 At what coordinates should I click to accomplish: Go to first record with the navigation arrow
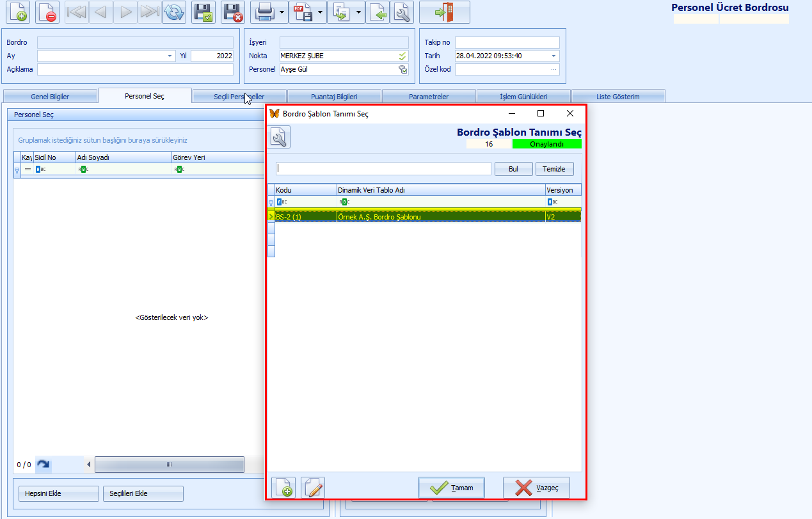point(77,12)
